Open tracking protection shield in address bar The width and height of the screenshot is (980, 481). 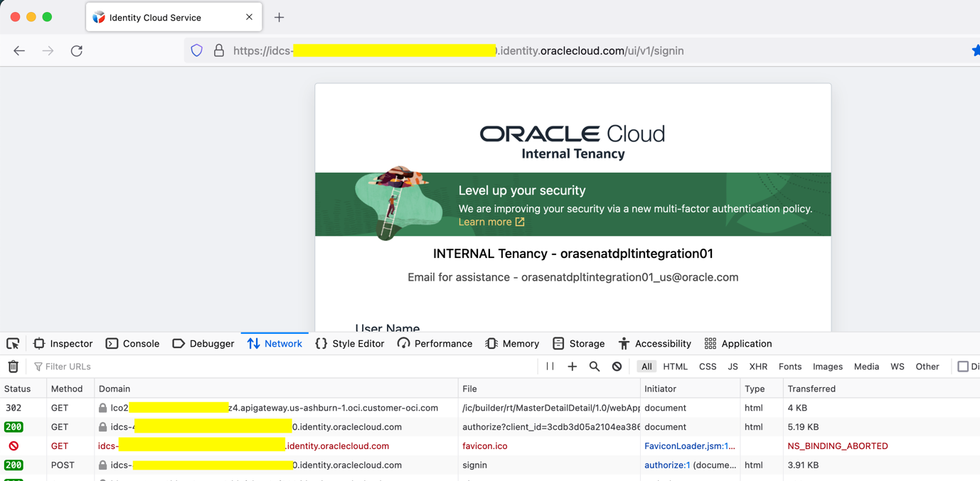(x=197, y=50)
